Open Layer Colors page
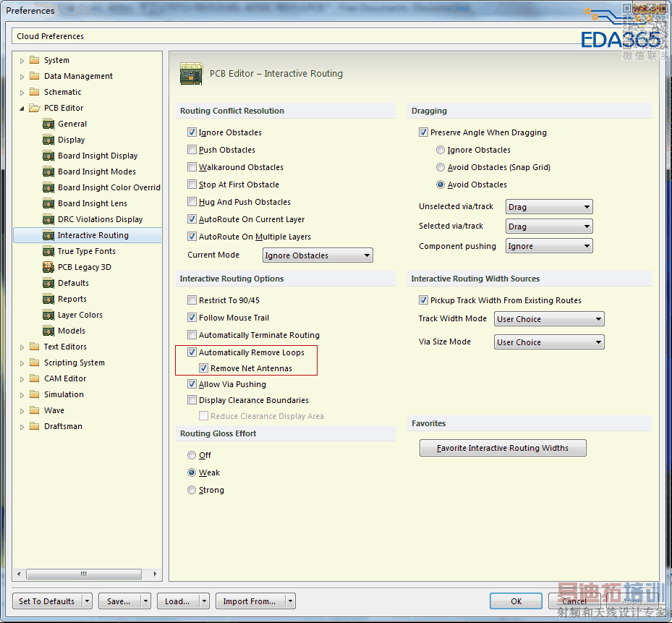The image size is (672, 623). (x=80, y=315)
